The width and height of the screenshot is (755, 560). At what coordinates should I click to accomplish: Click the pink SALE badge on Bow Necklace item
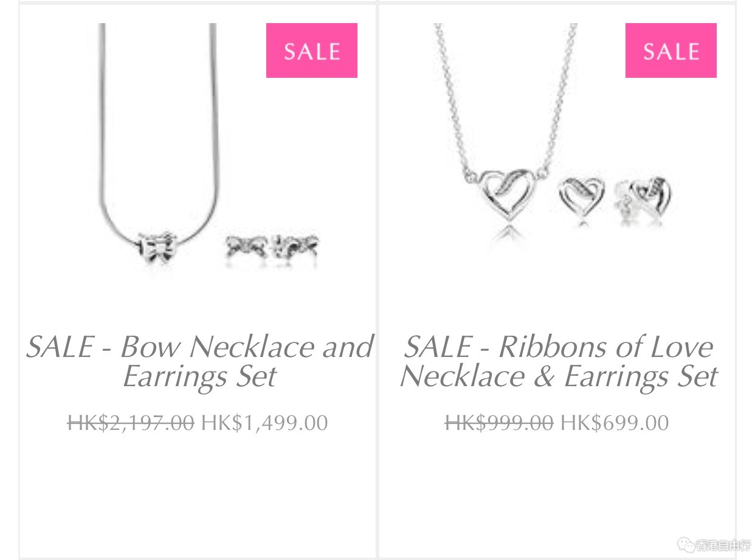click(x=311, y=50)
